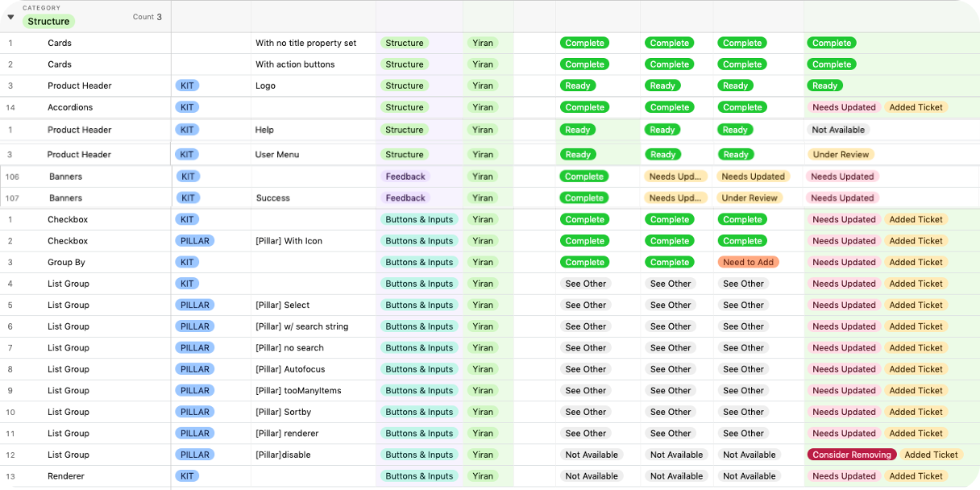Select the '[Pillar] renderer' cell
The width and height of the screenshot is (980, 490).
coord(314,434)
